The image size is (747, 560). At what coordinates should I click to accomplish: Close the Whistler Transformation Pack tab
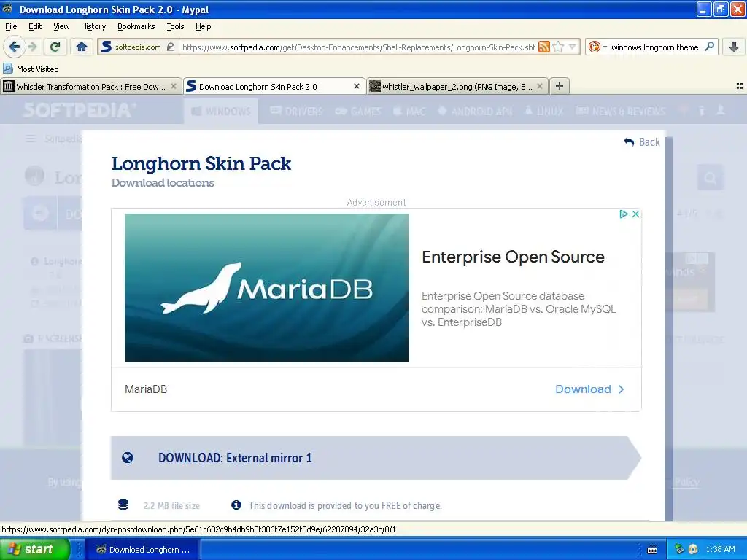174,86
